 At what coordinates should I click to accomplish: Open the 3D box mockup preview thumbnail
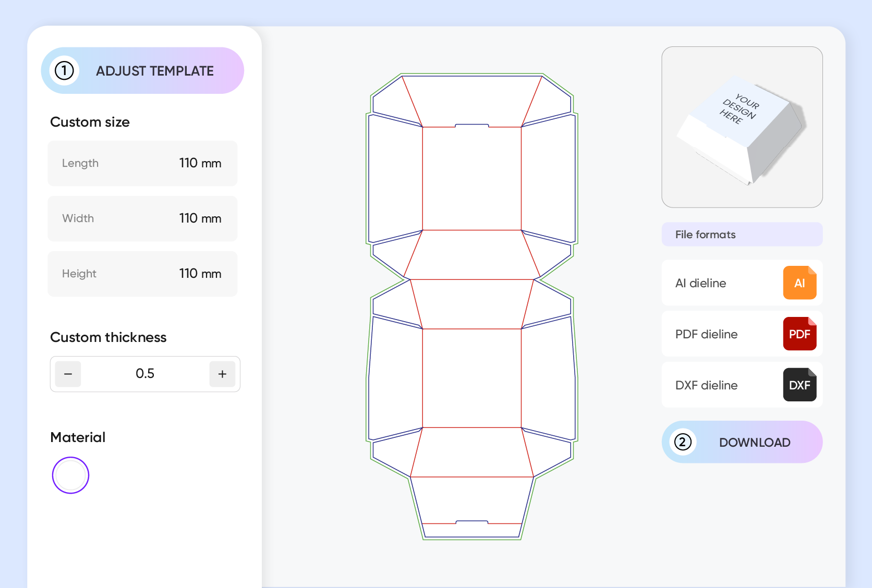click(x=742, y=127)
